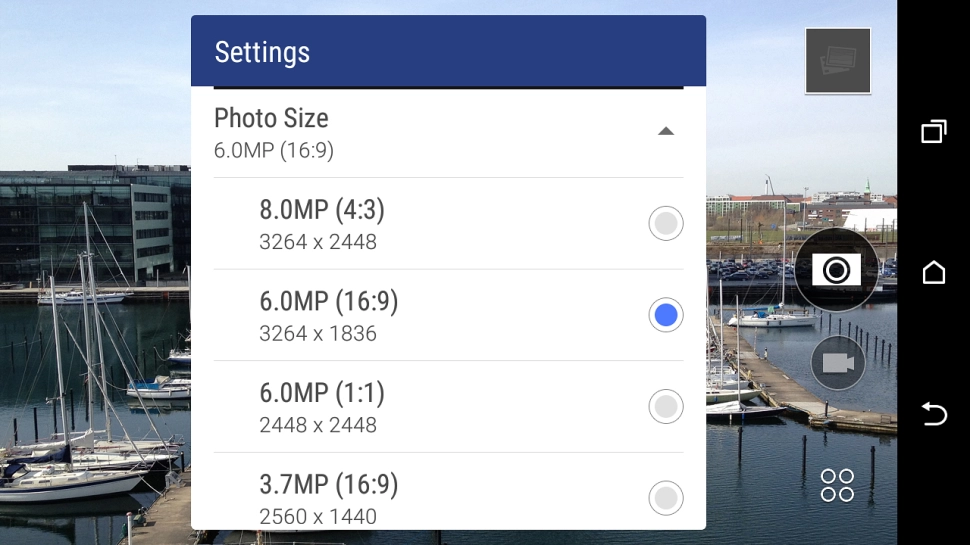Tap the 2560 x 1440 resolution text
The width and height of the screenshot is (970, 545).
[x=318, y=516]
